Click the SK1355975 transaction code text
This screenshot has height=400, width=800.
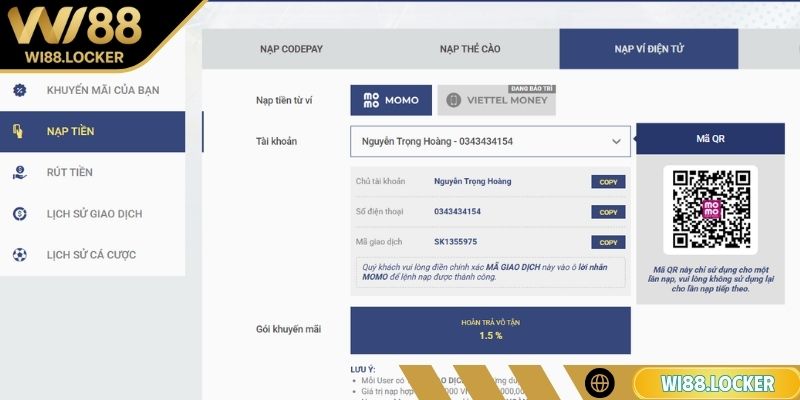(456, 241)
